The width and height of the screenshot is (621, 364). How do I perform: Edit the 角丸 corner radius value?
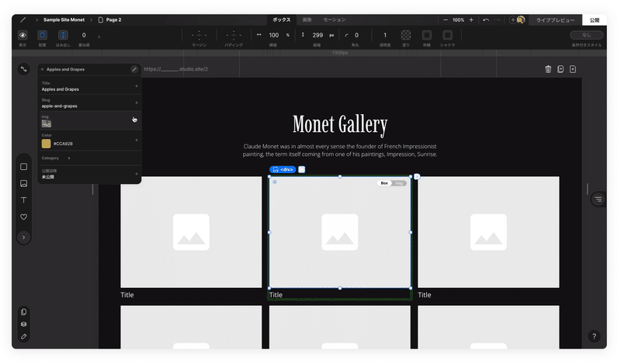pyautogui.click(x=356, y=35)
